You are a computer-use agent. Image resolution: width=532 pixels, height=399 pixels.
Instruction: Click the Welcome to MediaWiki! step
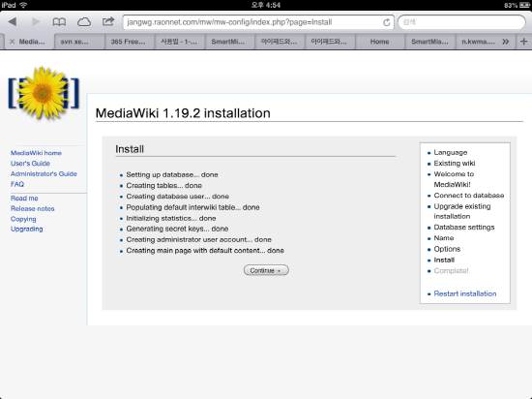(454, 179)
